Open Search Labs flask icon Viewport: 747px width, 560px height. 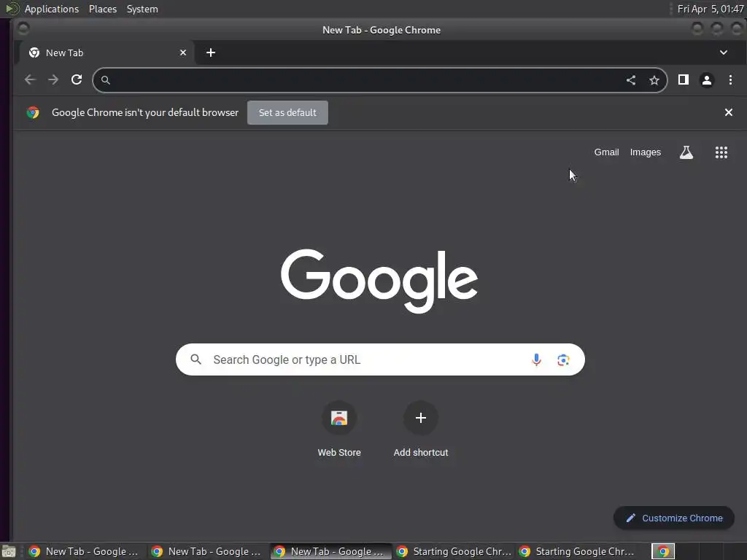click(x=686, y=152)
